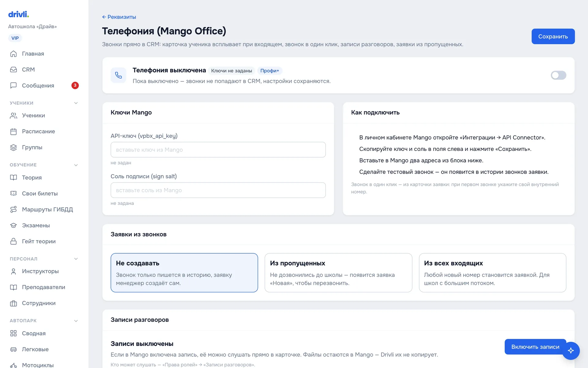The width and height of the screenshot is (588, 368).
Task: Click the Ключи Mango card title
Action: click(131, 113)
